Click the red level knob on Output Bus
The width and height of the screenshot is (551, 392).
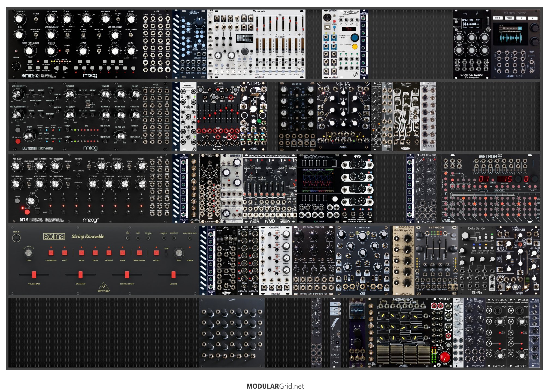click(445, 357)
